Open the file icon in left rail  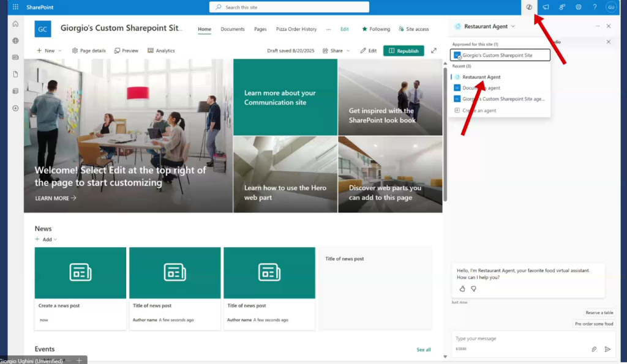[15, 74]
